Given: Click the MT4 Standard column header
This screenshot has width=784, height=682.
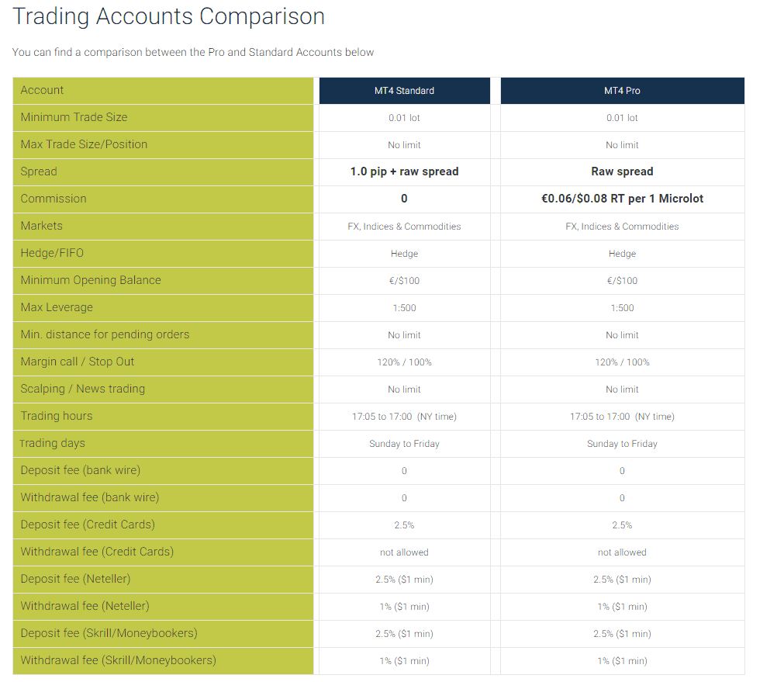Looking at the screenshot, I should 404,91.
